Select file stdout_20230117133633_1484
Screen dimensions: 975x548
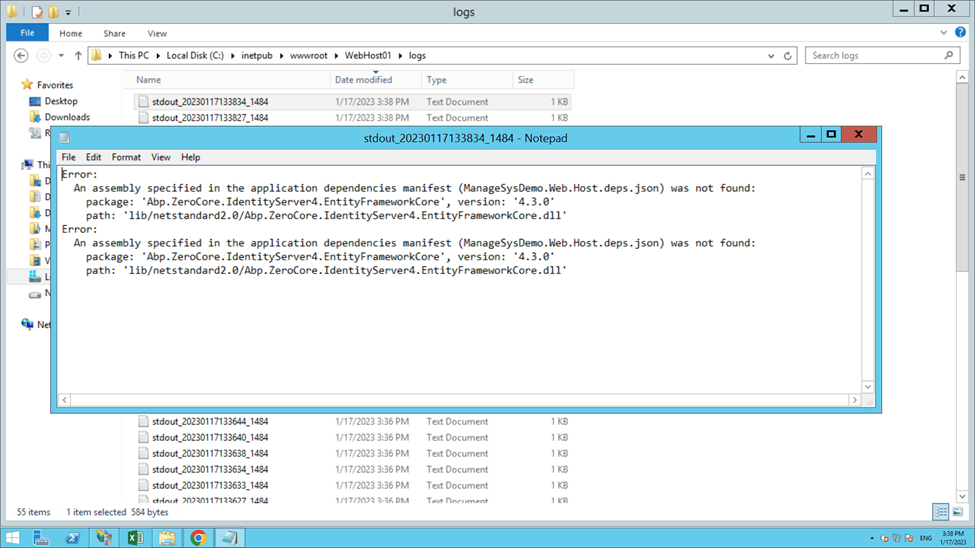352,485
